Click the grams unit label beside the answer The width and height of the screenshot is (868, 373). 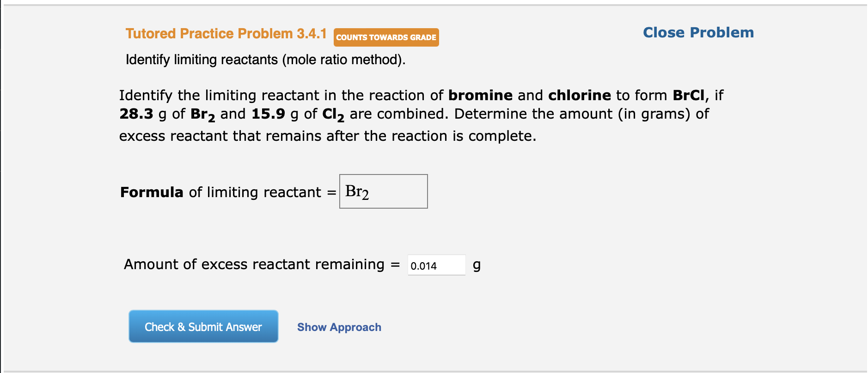[477, 265]
